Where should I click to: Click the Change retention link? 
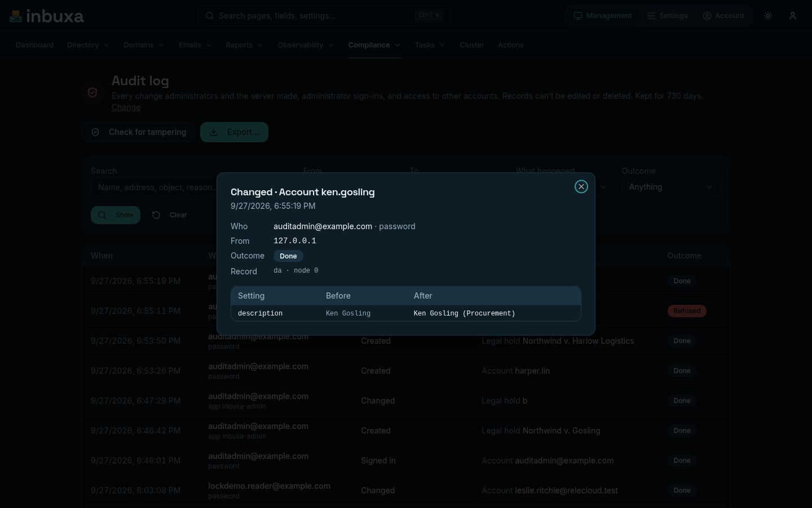pyautogui.click(x=126, y=107)
